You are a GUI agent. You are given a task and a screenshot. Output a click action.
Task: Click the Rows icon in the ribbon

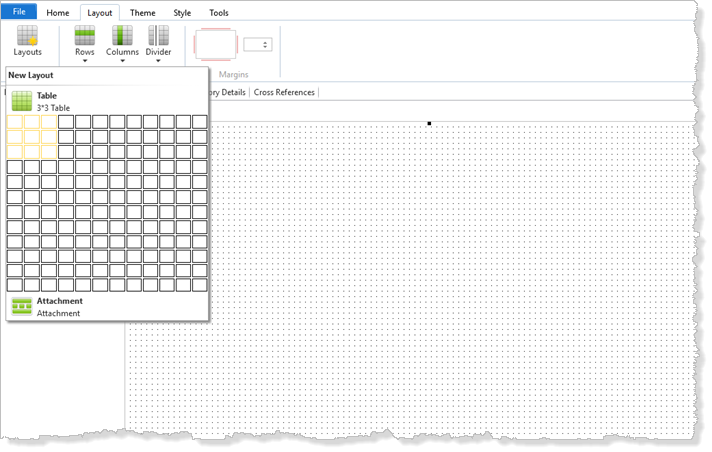coord(84,35)
